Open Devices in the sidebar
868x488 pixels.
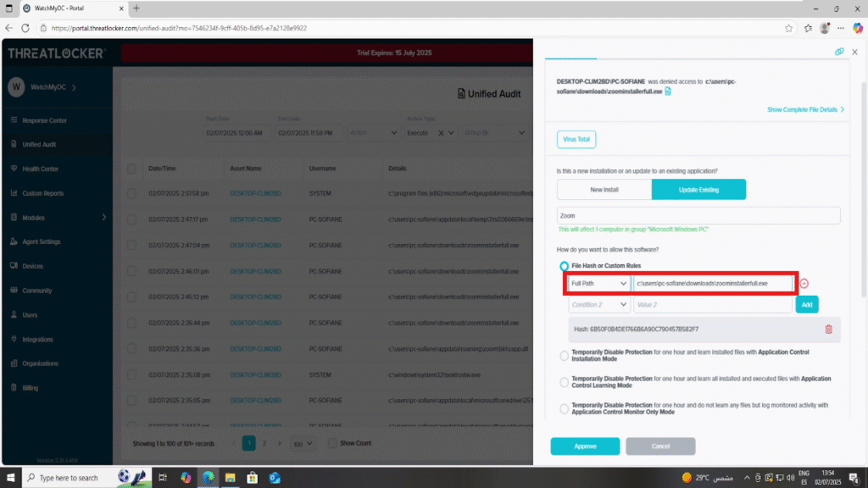(32, 266)
